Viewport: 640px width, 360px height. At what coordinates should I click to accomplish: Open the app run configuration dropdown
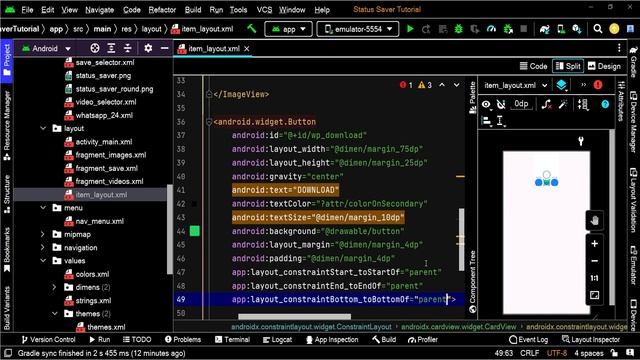coord(288,29)
